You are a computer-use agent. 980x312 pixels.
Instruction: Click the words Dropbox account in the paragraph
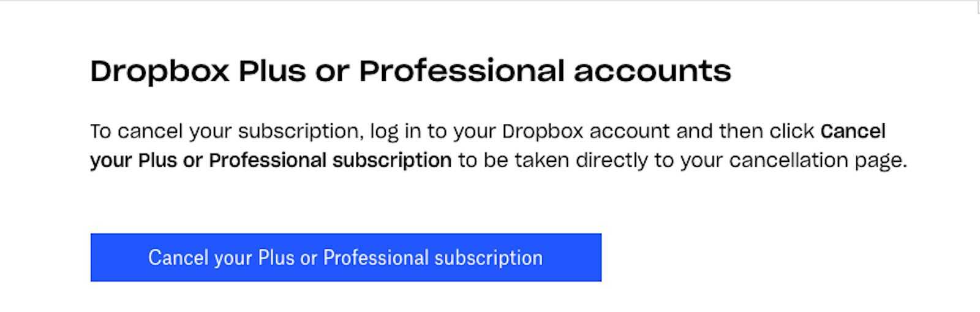click(x=586, y=131)
